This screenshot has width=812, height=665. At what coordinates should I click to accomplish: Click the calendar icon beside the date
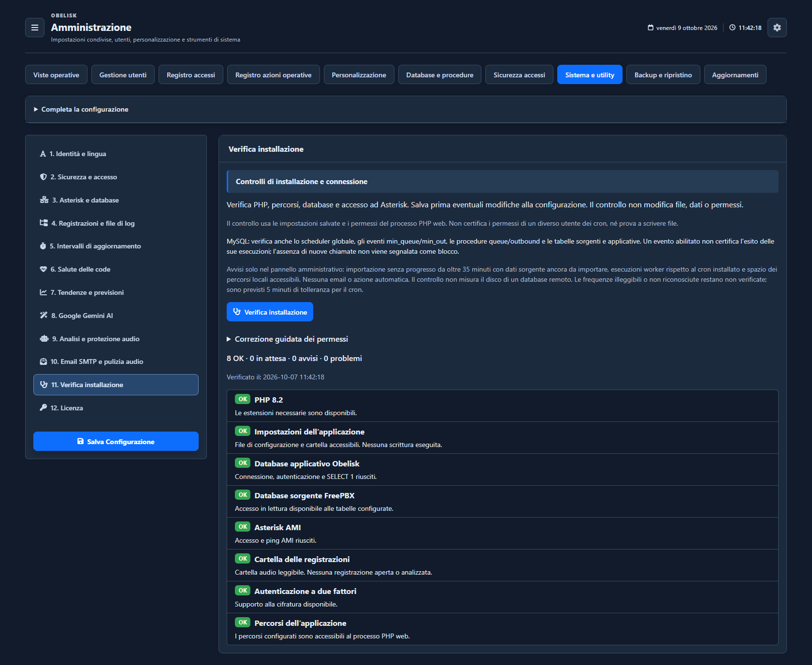[x=651, y=28]
